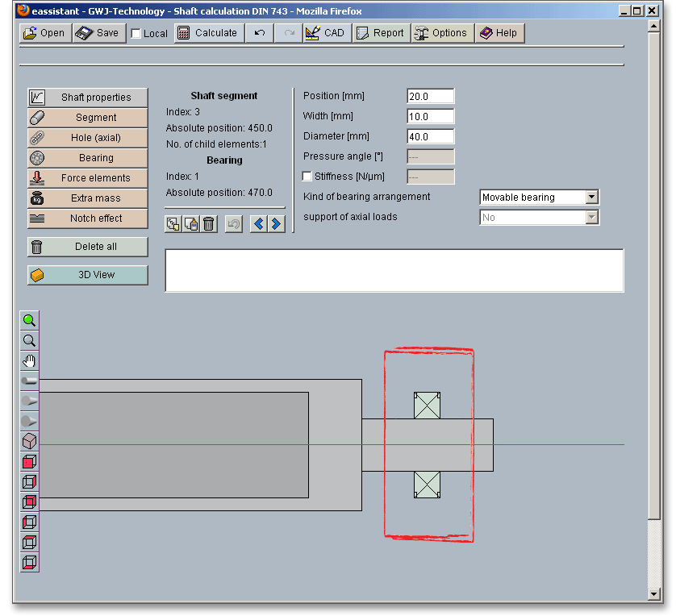Go to next element with right arrow
This screenshot has width=676, height=616.
276,223
